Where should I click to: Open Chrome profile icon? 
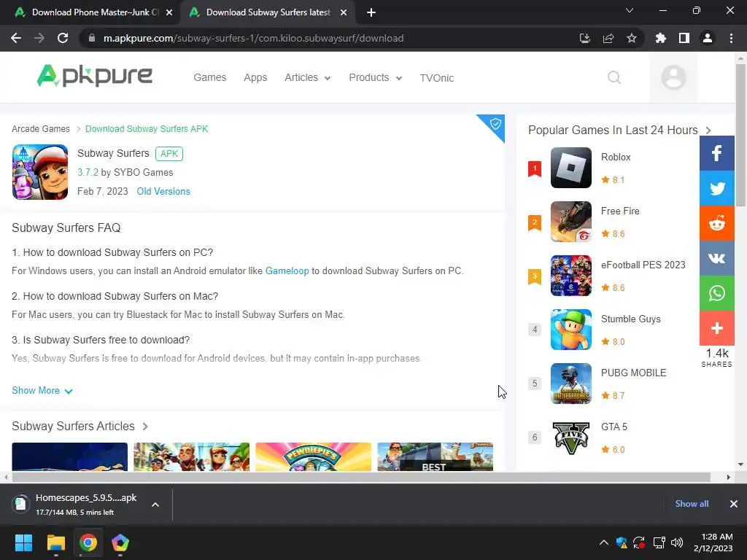tap(708, 38)
